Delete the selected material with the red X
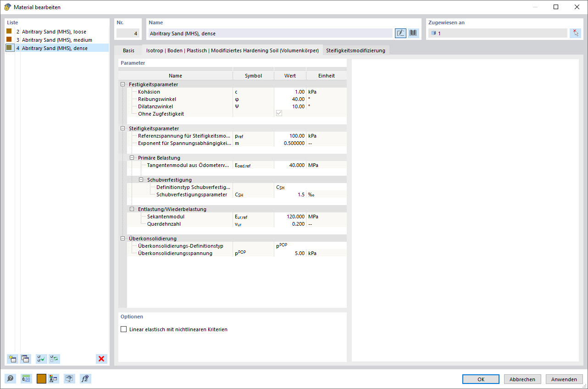Screen dimensions: 588x389 101,359
